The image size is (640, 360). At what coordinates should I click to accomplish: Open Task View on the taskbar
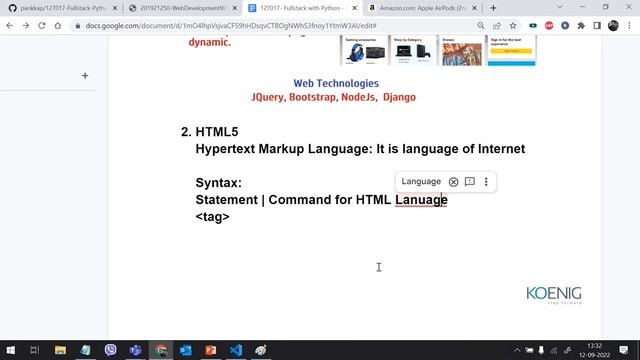tap(35, 350)
